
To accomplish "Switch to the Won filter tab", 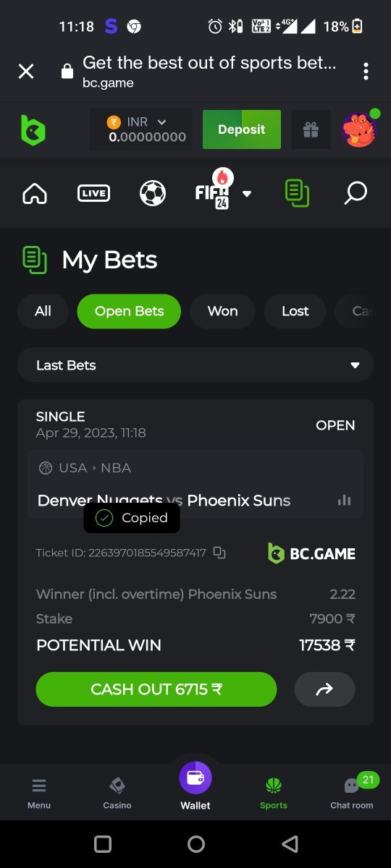I will (x=222, y=311).
